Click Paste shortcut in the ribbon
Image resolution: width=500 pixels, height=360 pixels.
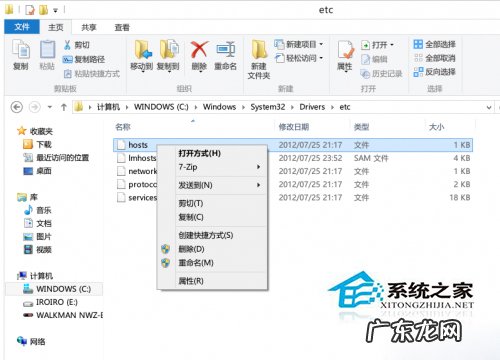coord(92,74)
